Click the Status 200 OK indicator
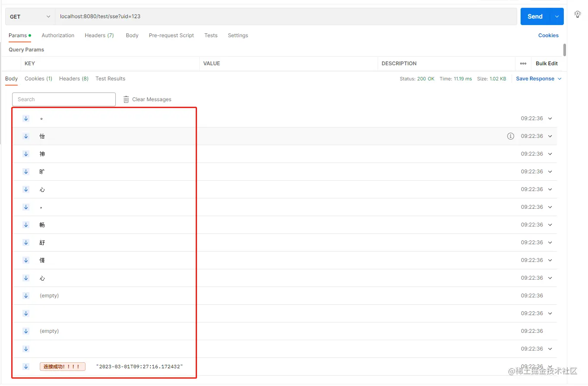 click(x=417, y=79)
